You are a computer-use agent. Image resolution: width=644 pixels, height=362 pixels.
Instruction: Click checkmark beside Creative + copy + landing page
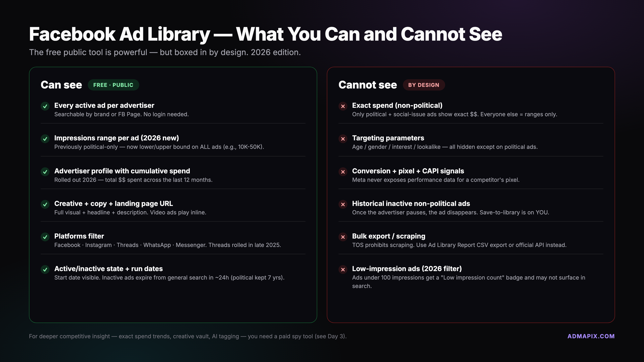point(45,204)
